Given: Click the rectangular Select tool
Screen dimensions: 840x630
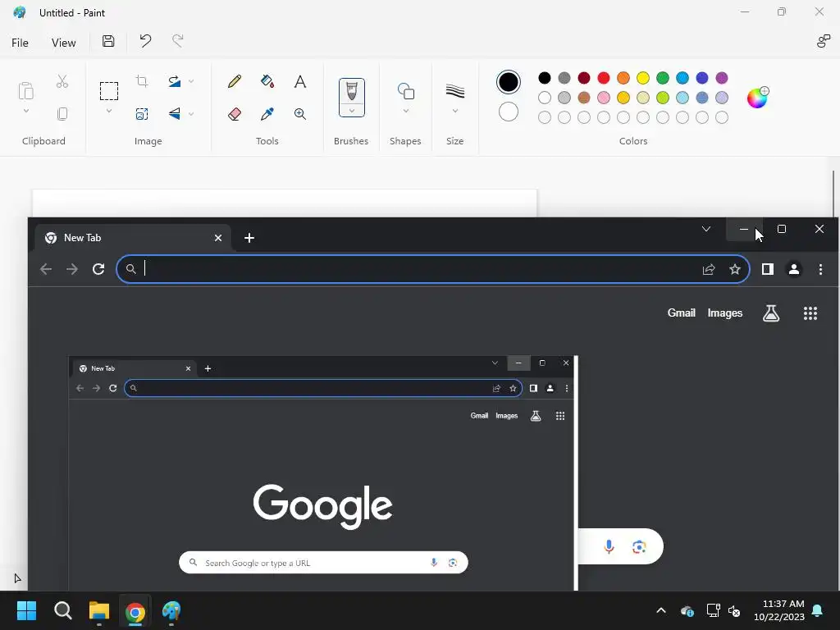Looking at the screenshot, I should pyautogui.click(x=109, y=91).
